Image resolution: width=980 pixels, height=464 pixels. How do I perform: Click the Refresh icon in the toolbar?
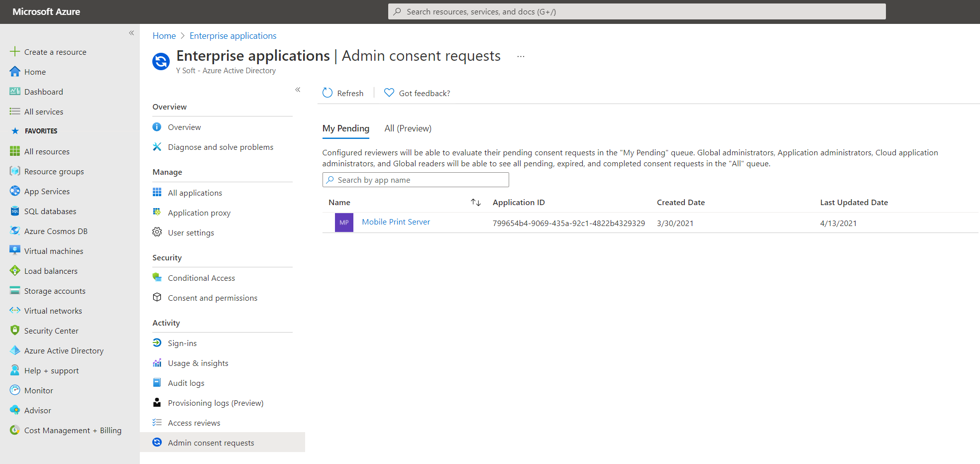click(x=327, y=93)
